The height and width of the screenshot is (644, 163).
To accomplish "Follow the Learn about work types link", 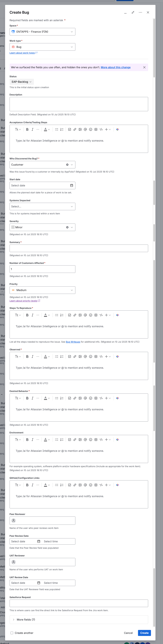I will click(23, 53).
